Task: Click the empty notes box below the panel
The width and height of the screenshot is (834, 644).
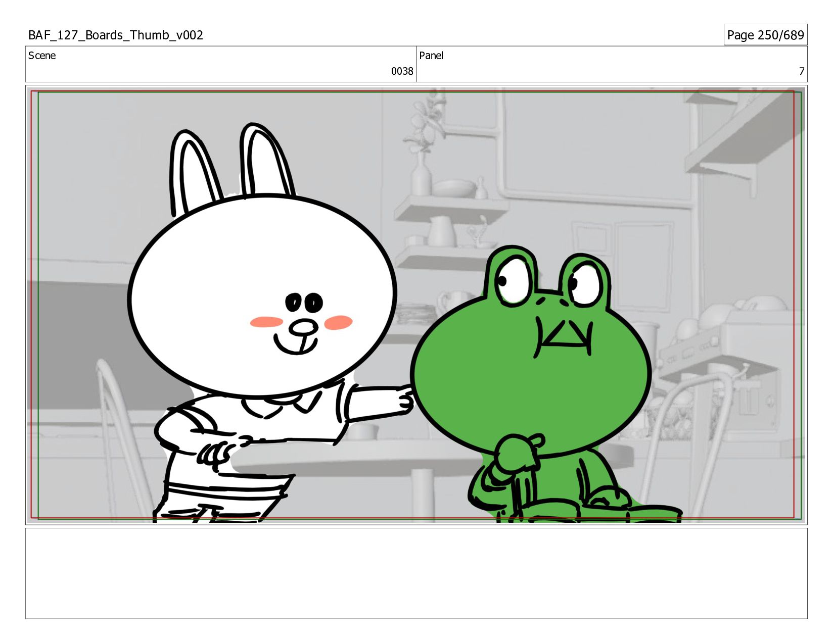Action: point(416,573)
